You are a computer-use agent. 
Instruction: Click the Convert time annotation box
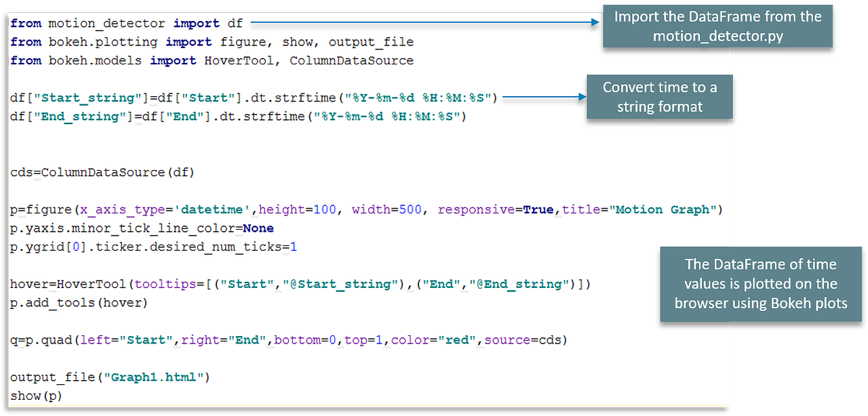[658, 96]
